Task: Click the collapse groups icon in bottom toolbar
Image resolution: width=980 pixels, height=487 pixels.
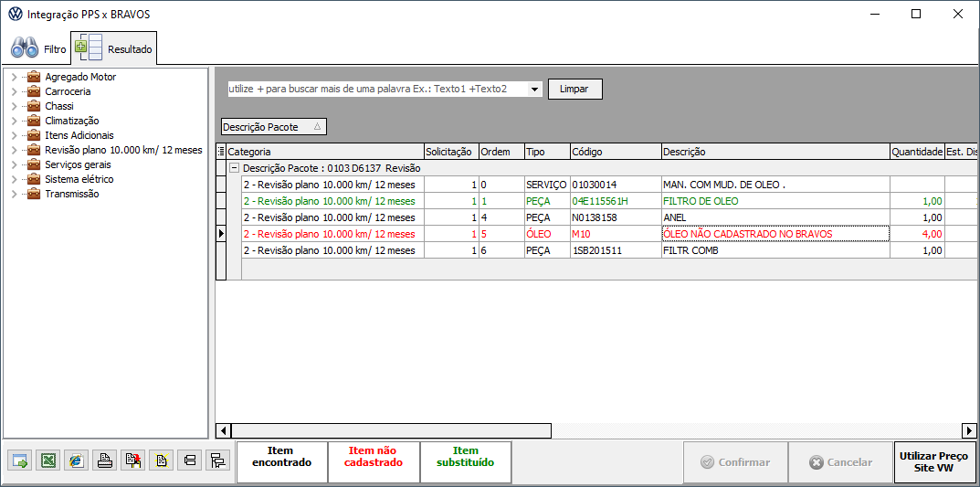Action: click(189, 461)
